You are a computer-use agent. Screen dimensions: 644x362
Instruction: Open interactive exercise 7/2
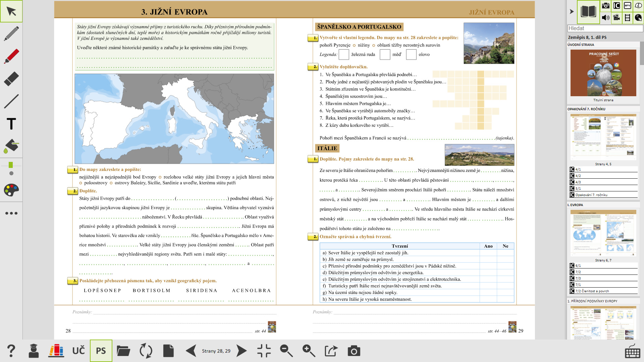603,272
